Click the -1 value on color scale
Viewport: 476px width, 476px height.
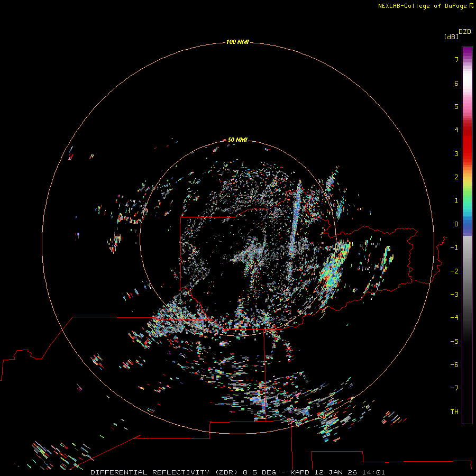(x=454, y=248)
